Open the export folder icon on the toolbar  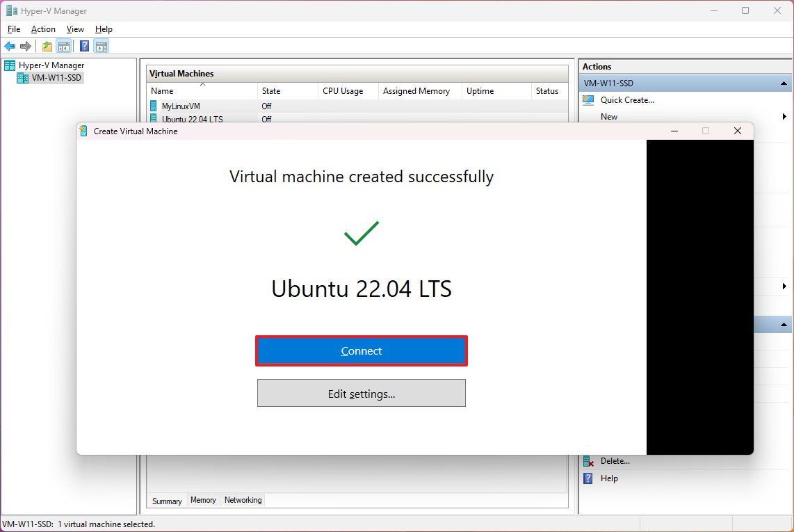coord(46,46)
